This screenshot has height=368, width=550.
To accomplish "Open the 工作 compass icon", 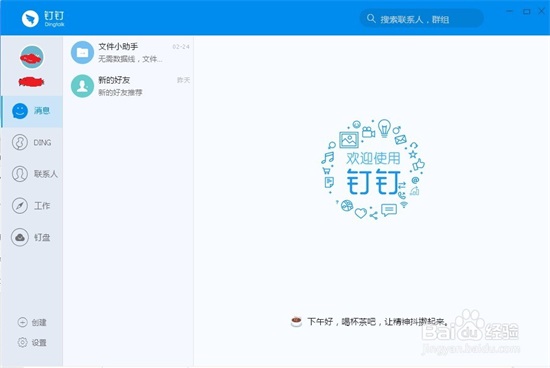I will coord(20,206).
